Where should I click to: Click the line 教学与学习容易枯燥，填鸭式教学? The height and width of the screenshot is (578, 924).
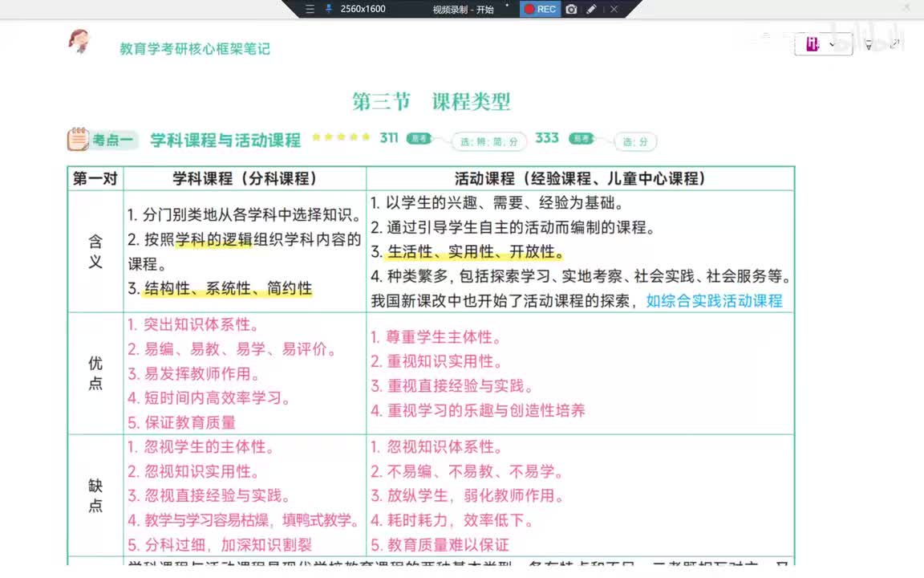(244, 520)
